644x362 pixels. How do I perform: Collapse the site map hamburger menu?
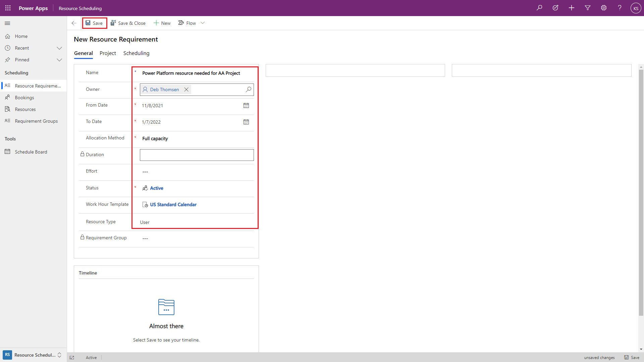tap(7, 23)
